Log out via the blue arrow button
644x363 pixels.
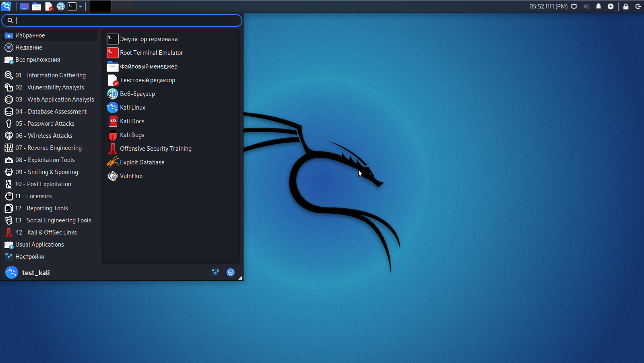click(230, 272)
